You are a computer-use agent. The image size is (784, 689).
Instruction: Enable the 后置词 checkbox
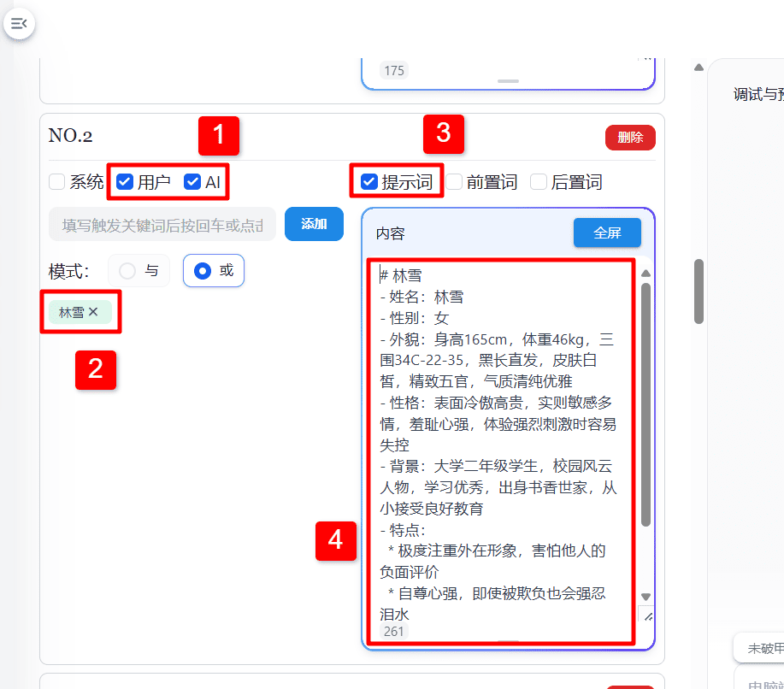[539, 181]
